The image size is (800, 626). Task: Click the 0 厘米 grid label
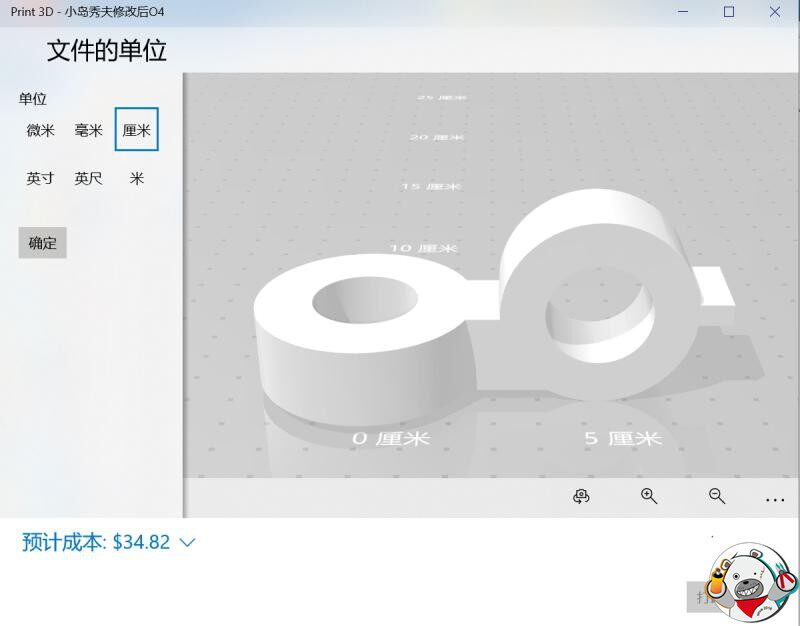click(x=391, y=438)
